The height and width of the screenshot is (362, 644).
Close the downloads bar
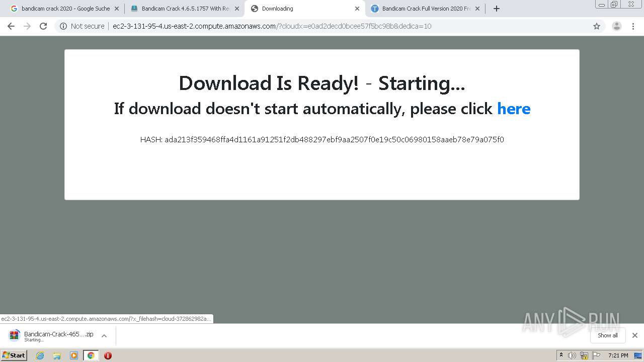pyautogui.click(x=635, y=335)
